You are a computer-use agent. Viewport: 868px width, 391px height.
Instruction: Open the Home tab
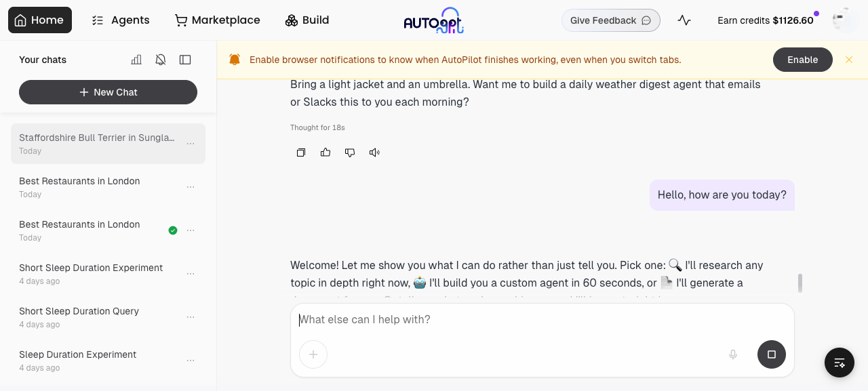point(40,20)
